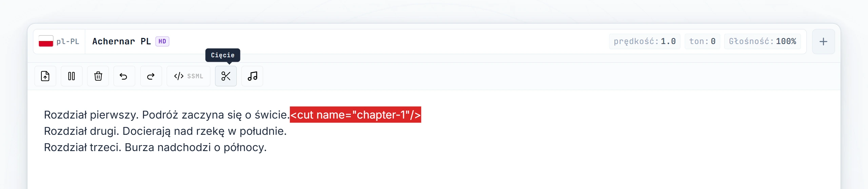The height and width of the screenshot is (189, 868).
Task: Toggle the SSML code mode
Action: click(189, 76)
